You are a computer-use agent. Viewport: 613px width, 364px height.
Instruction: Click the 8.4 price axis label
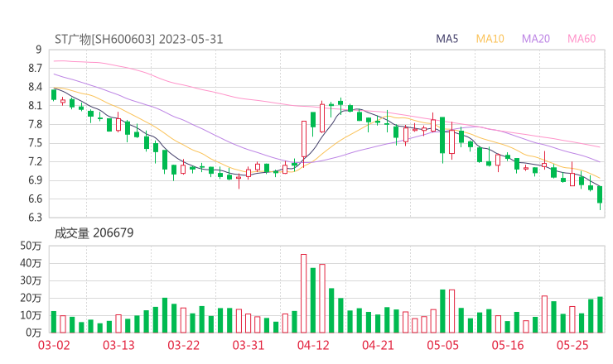tap(35, 87)
